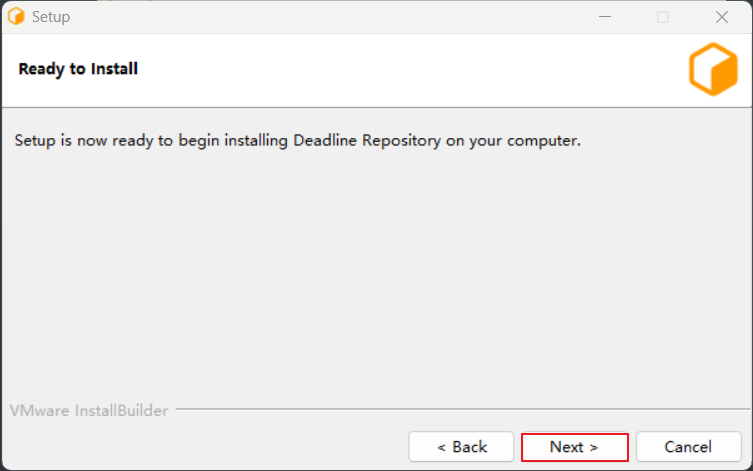The height and width of the screenshot is (471, 753).
Task: Click the Setup title bar app icon
Action: (x=16, y=16)
